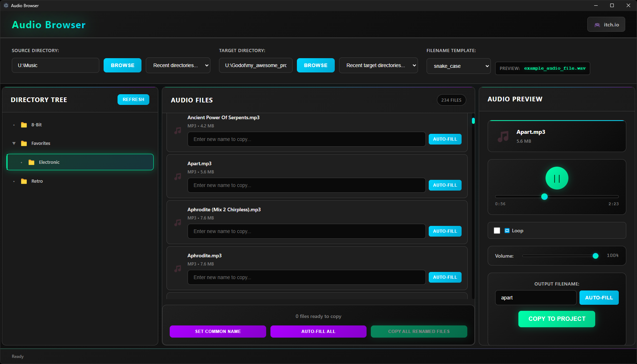Click the 8-Bit folder icon
Viewport: 637px width, 364px height.
[x=24, y=125]
